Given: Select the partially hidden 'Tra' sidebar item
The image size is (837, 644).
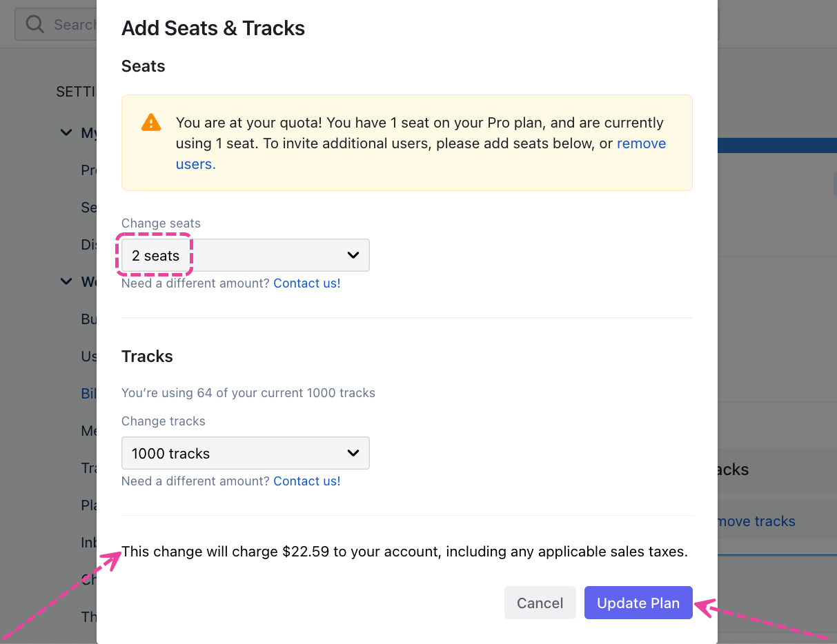Looking at the screenshot, I should click(89, 468).
